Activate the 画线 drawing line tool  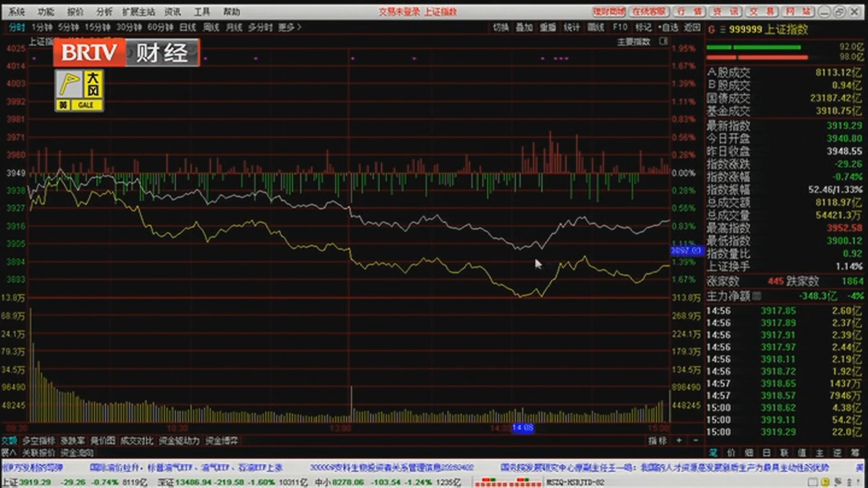point(595,28)
